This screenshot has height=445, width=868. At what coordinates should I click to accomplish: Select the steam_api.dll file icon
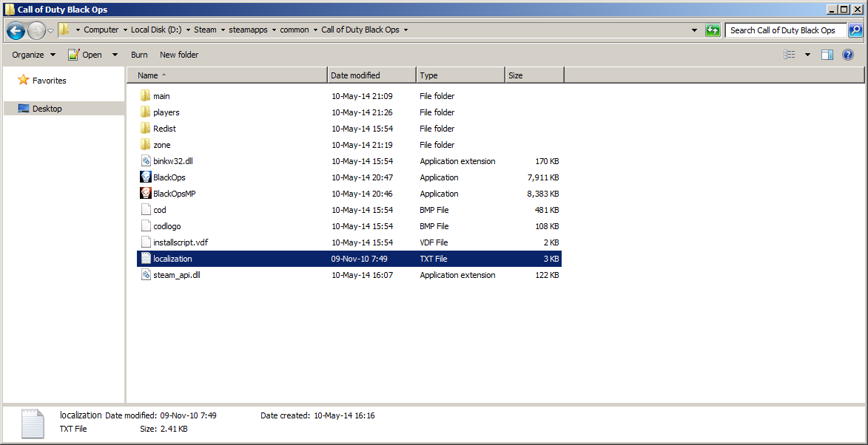pos(145,275)
